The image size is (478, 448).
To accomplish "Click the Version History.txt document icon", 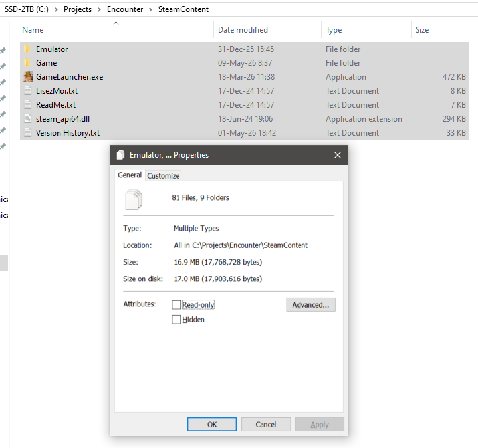I will coord(27,133).
